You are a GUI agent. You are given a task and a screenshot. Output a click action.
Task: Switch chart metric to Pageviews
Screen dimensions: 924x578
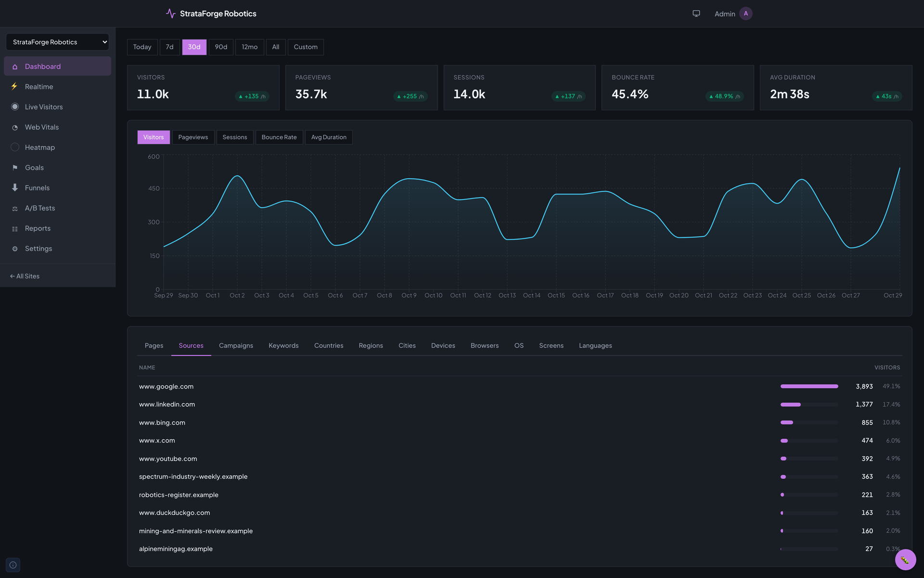(x=193, y=137)
